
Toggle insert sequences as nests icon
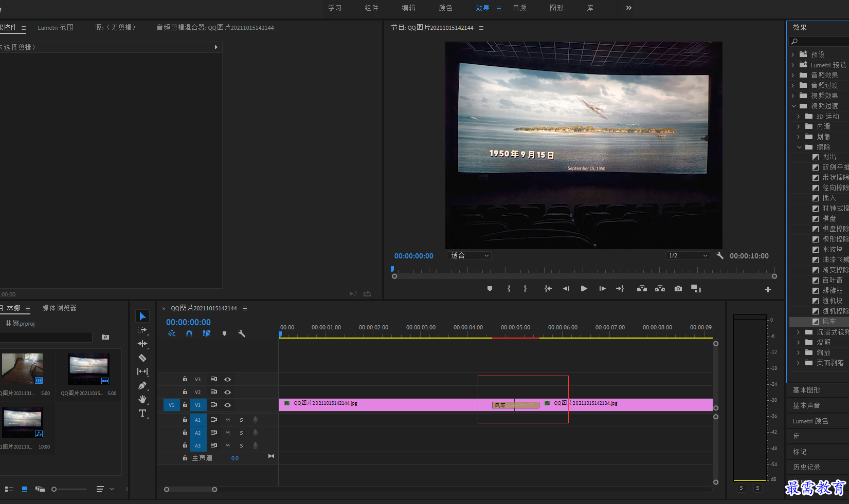click(172, 333)
